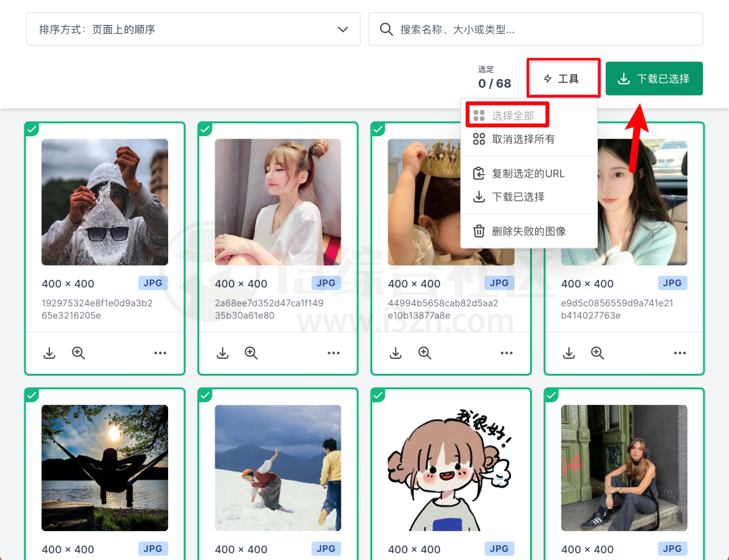Zoom into image 192975324e8f1e0d9a3b2

point(78,353)
